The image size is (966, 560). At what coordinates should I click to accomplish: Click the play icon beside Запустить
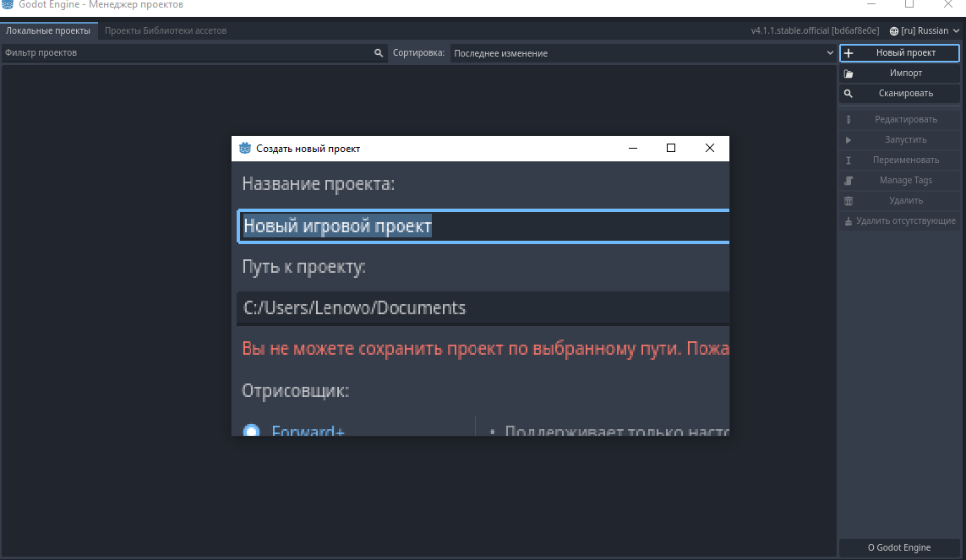tap(849, 139)
